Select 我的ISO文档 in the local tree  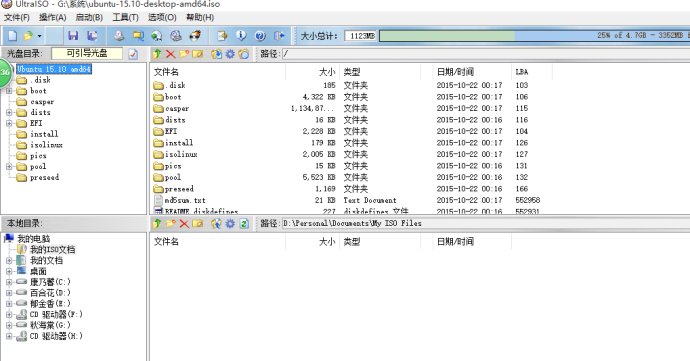[46, 250]
